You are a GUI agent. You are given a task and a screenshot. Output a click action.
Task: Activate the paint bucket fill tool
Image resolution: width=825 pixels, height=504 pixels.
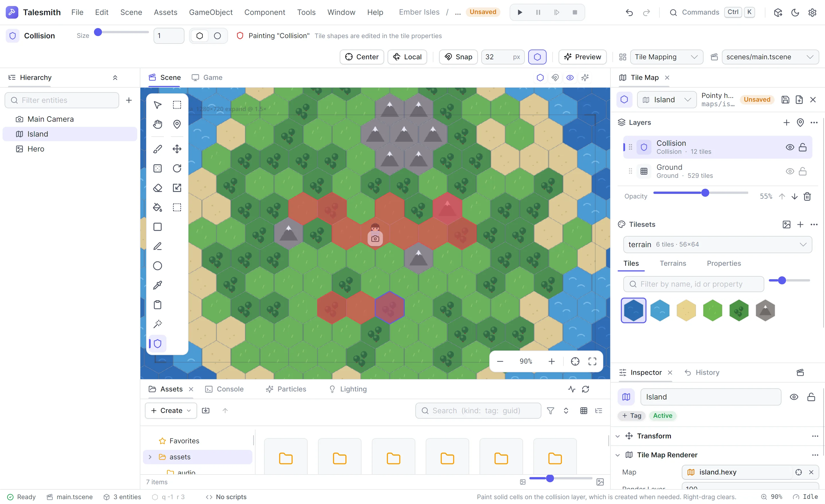[x=157, y=207]
